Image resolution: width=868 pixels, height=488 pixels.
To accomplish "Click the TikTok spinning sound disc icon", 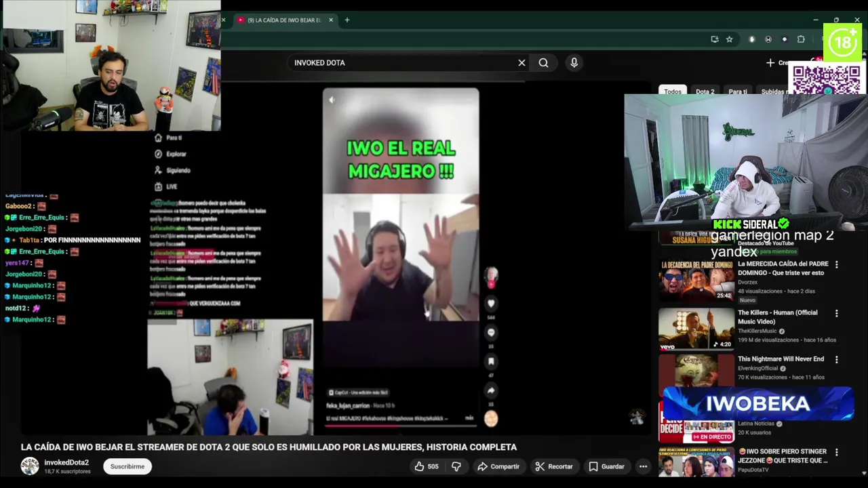I will tap(491, 419).
